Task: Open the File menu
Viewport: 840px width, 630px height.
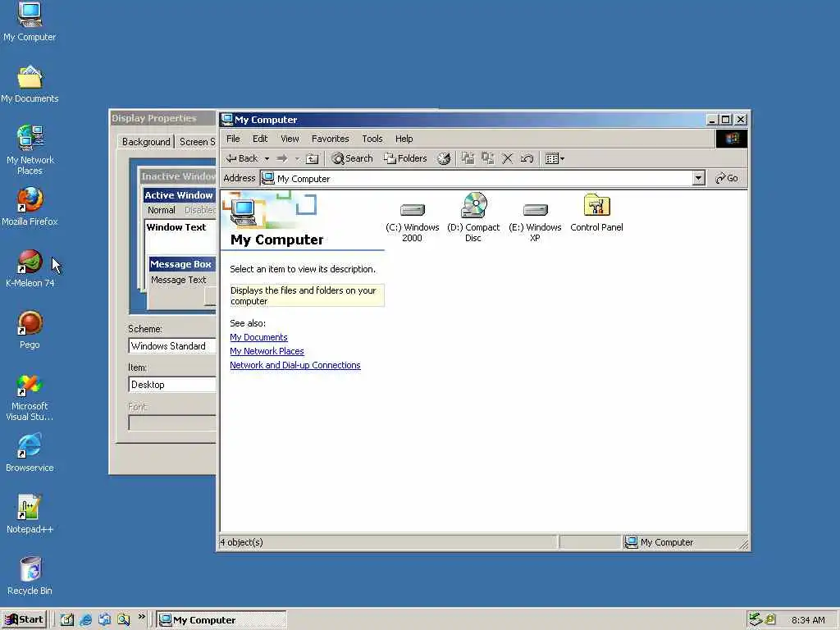Action: (x=233, y=139)
